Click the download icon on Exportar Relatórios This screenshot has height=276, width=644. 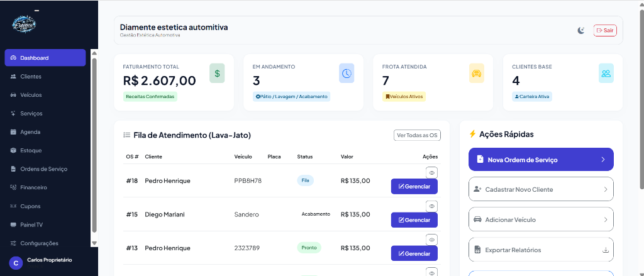coord(606,250)
